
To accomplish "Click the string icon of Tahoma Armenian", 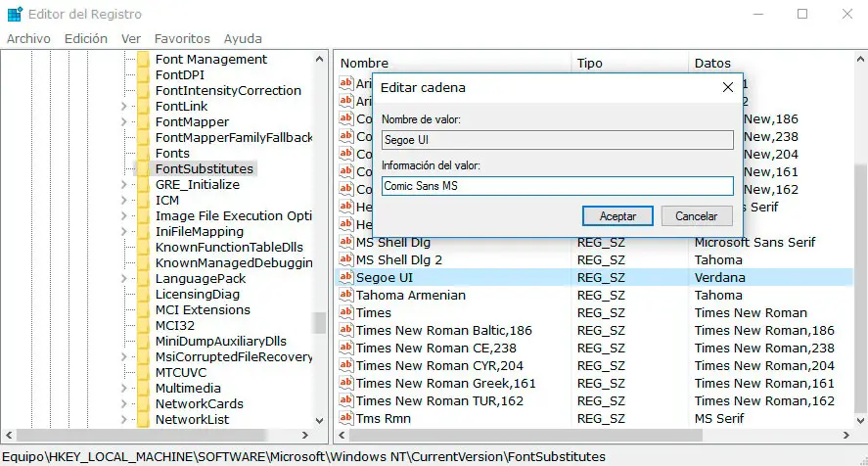I will [346, 295].
